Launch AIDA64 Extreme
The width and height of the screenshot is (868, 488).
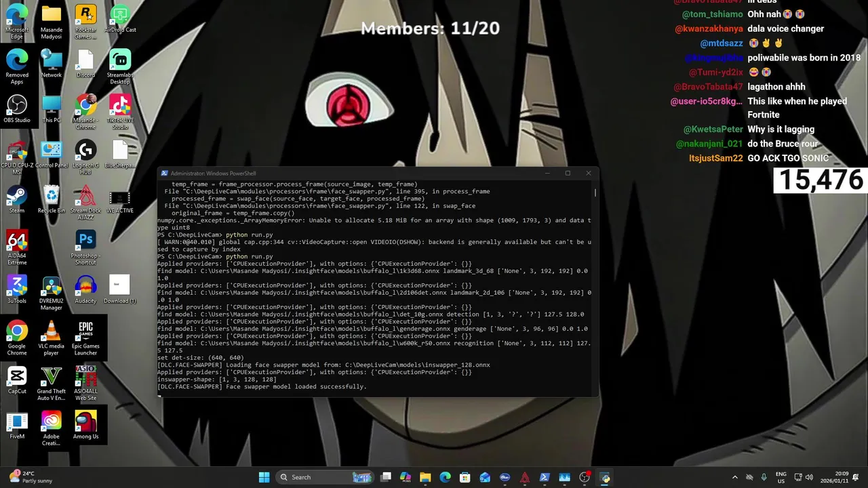point(17,247)
